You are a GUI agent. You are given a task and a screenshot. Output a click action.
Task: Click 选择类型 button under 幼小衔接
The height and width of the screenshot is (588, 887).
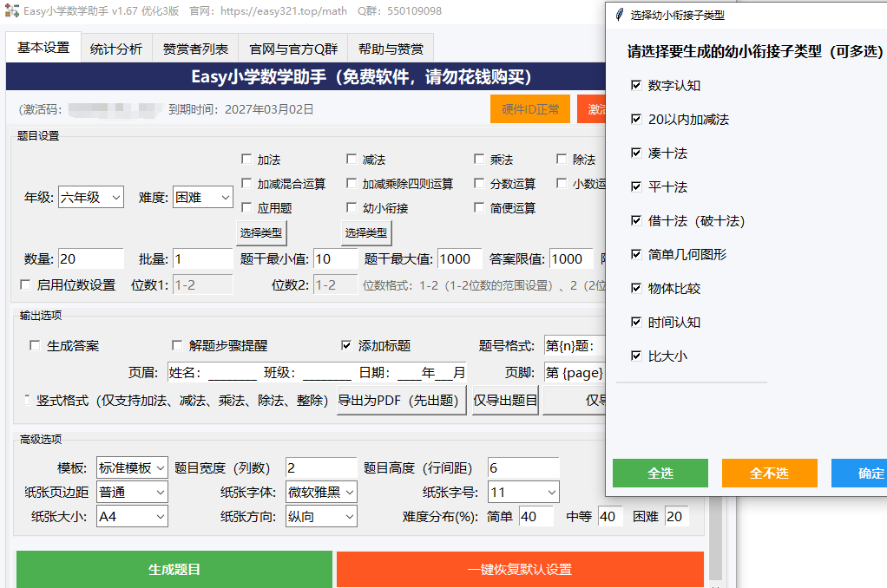point(366,232)
